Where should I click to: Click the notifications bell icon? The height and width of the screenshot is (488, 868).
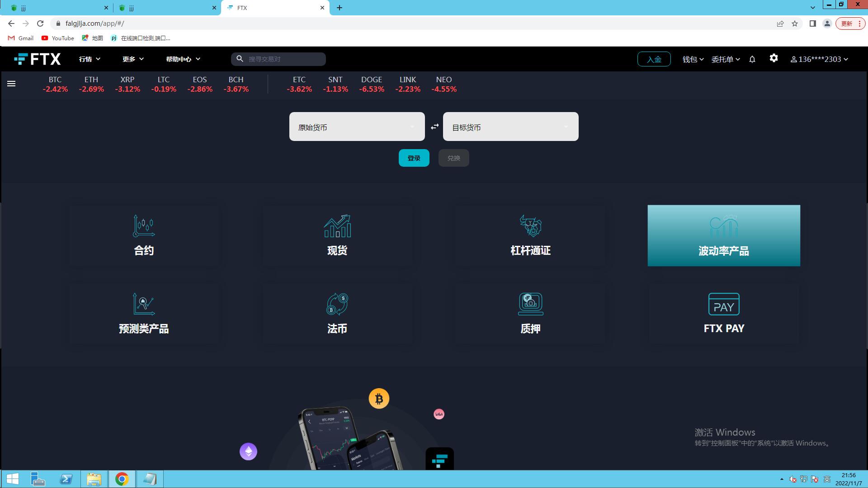pyautogui.click(x=752, y=59)
